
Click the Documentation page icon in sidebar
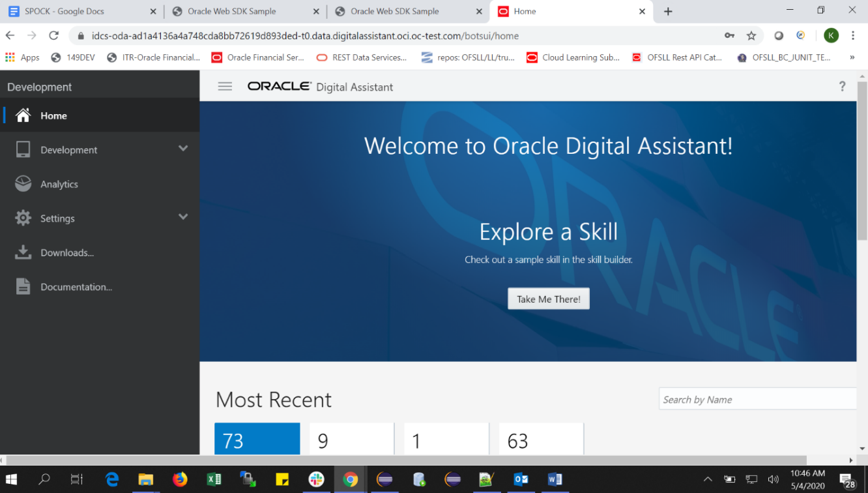pos(23,286)
